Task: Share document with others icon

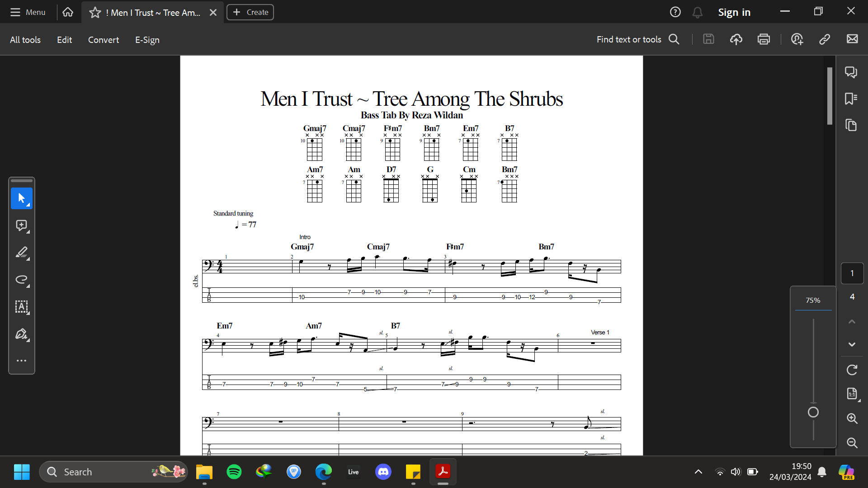Action: pyautogui.click(x=797, y=39)
